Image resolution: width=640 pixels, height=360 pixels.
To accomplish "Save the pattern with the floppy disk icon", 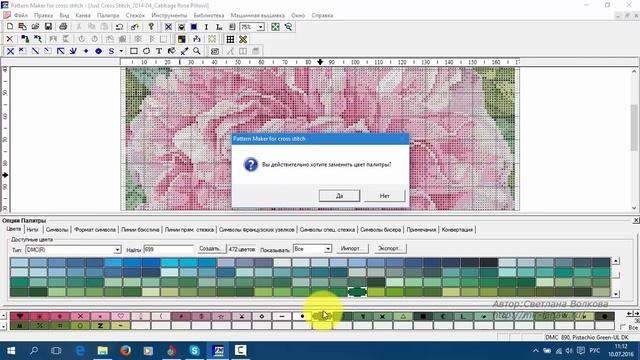I will tap(48, 27).
